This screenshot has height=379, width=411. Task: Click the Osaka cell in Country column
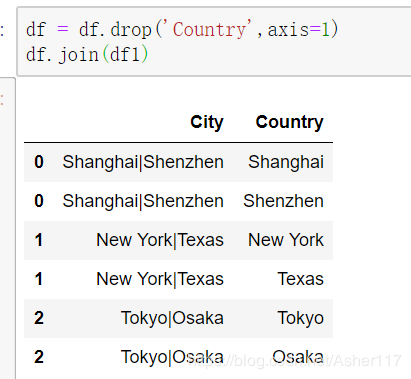point(298,357)
